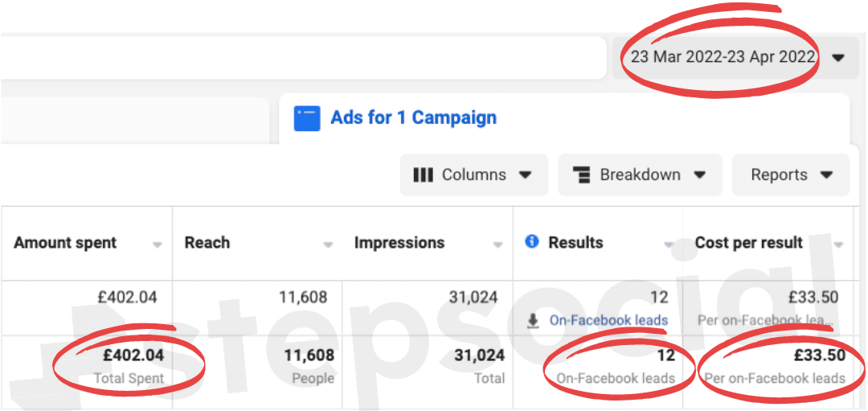
Task: Expand the Breakdown dropdown menu
Action: [699, 175]
